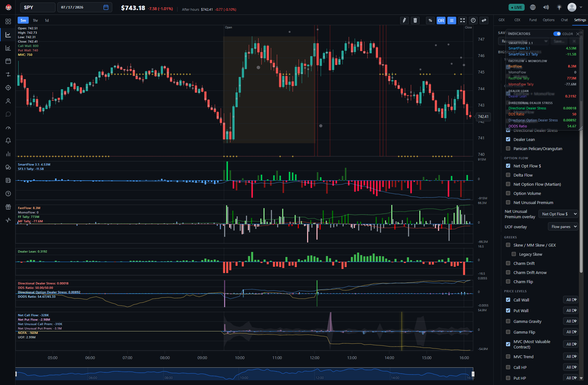This screenshot has height=385, width=588.
Task: Click the clock icon in chart toolbar
Action: click(x=473, y=20)
